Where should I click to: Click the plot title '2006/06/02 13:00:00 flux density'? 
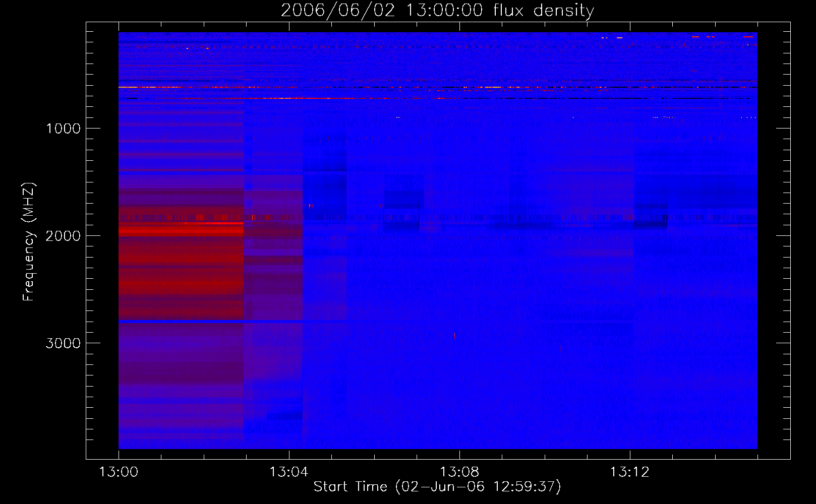437,11
